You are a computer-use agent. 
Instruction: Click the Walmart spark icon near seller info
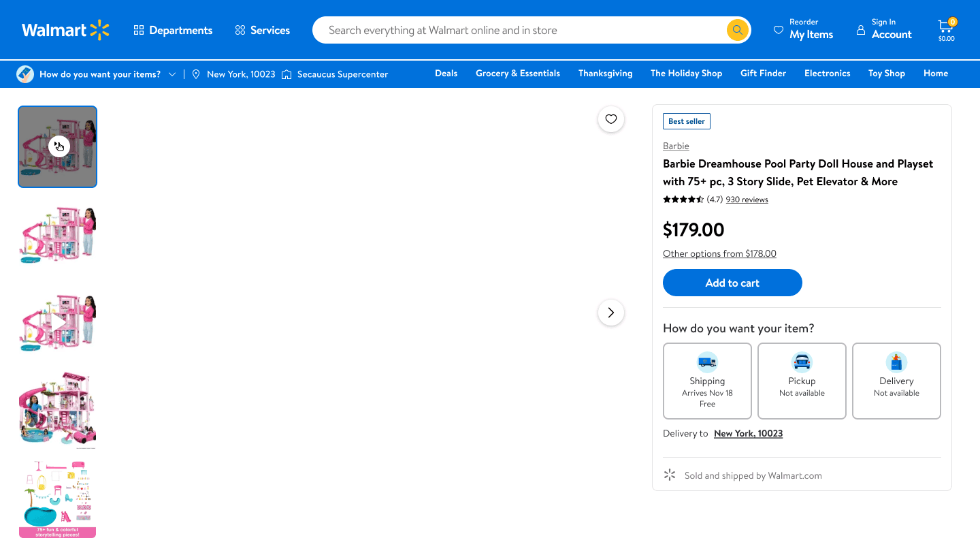(x=670, y=475)
